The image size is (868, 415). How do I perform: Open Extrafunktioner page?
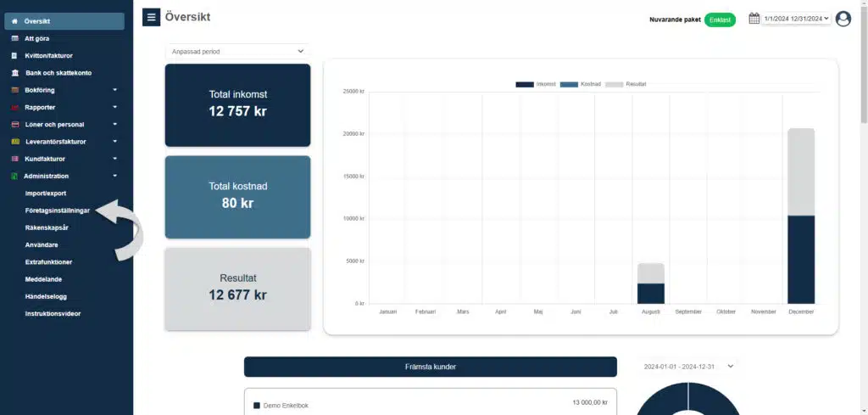[48, 262]
